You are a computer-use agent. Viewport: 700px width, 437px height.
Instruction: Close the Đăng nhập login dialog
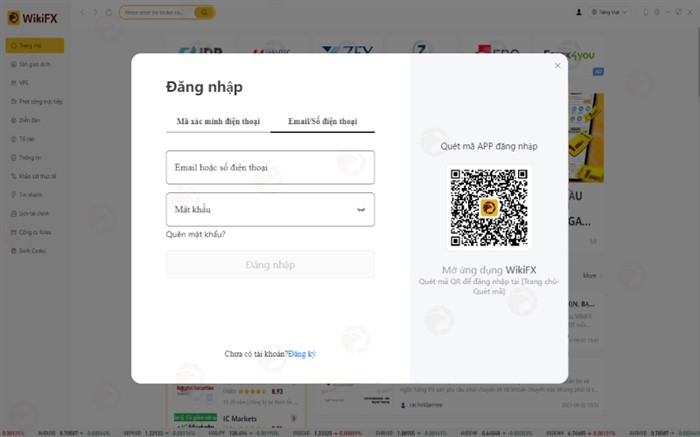point(558,66)
